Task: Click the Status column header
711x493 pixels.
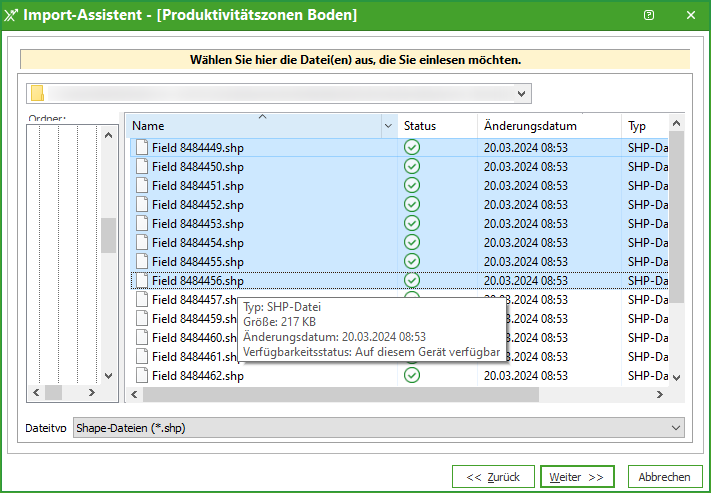Action: pyautogui.click(x=421, y=127)
